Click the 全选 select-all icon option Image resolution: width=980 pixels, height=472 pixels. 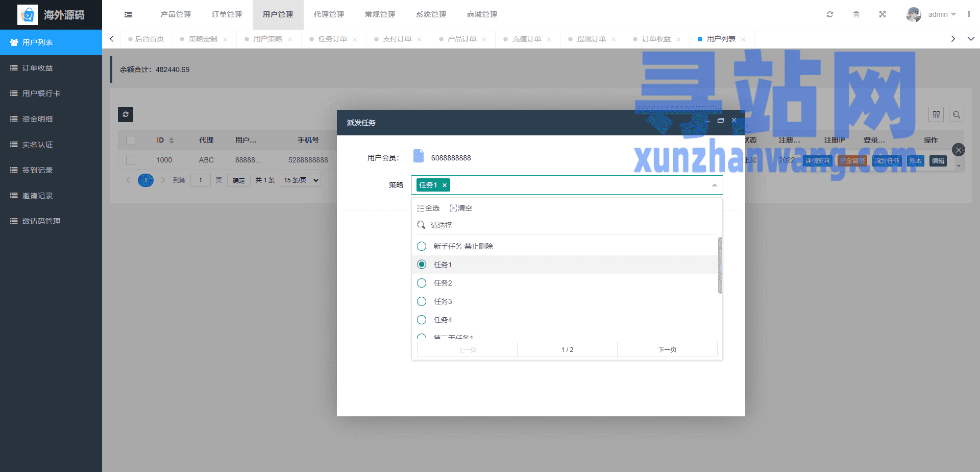(x=428, y=208)
